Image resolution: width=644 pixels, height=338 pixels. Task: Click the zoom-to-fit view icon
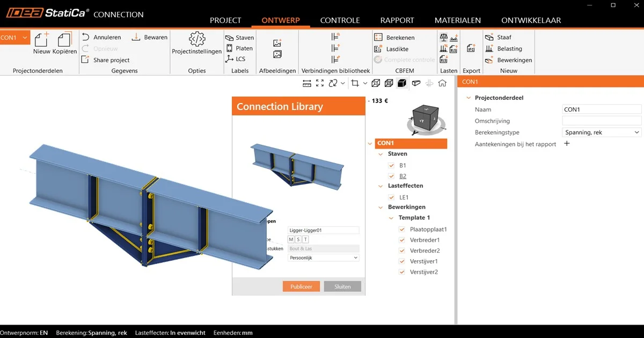pyautogui.click(x=320, y=83)
